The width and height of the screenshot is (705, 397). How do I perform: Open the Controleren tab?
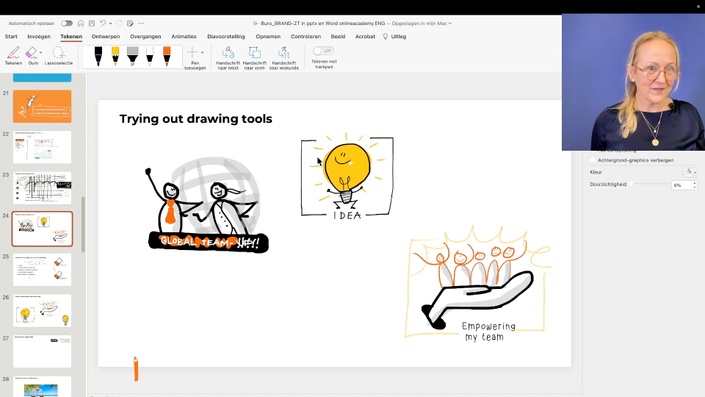[306, 36]
